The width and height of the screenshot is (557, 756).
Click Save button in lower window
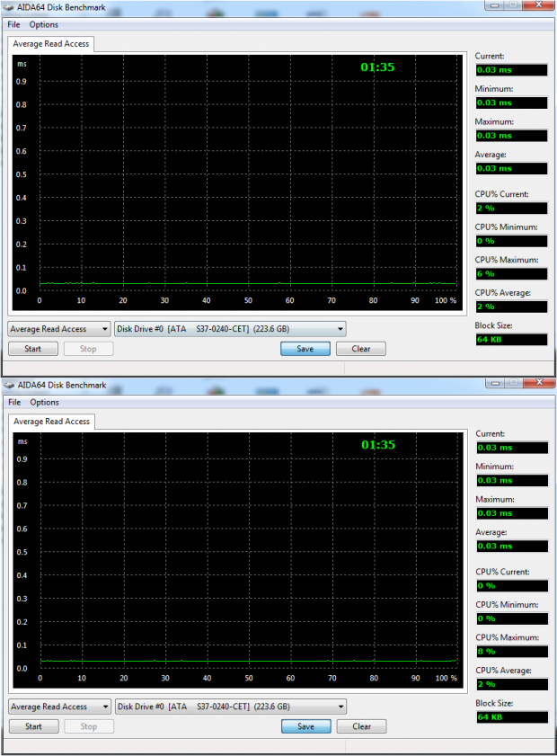[x=306, y=726]
